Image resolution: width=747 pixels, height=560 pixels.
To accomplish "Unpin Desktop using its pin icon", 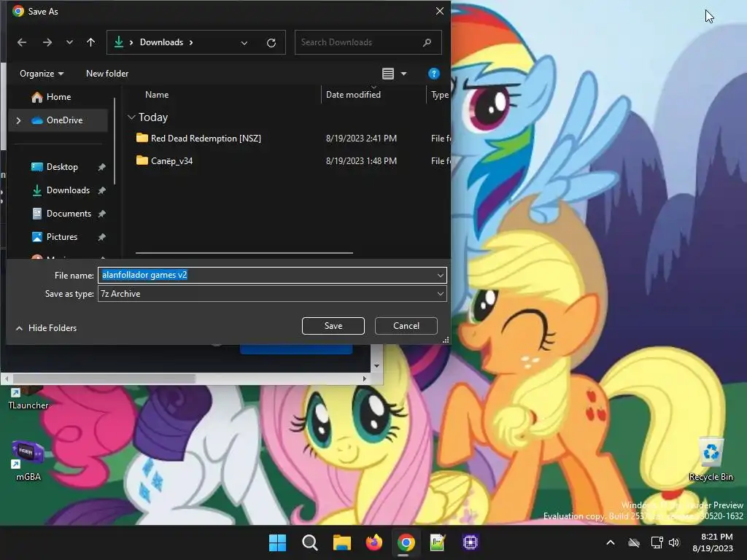I will [x=101, y=167].
